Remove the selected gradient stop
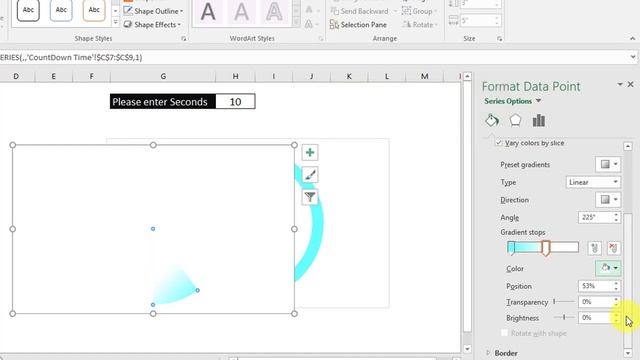This screenshot has width=640, height=360. (x=613, y=248)
